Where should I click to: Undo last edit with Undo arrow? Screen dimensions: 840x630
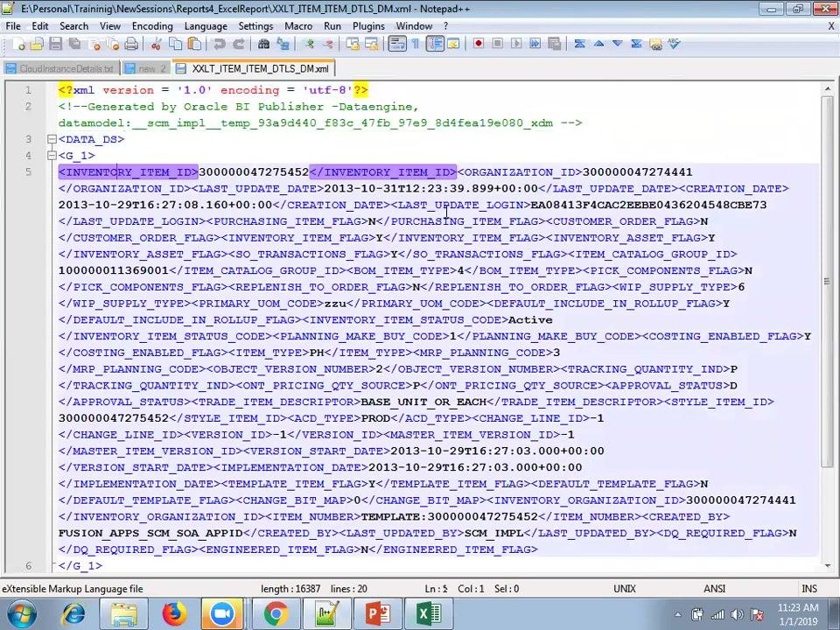pyautogui.click(x=219, y=45)
